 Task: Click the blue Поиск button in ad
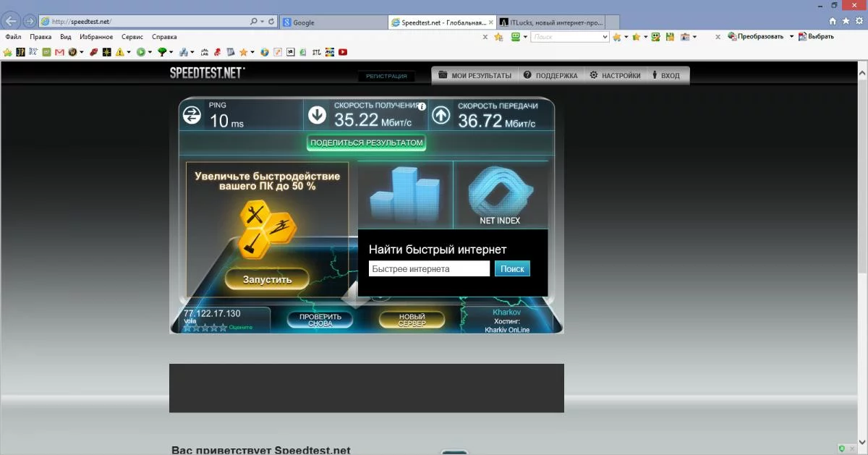pos(512,268)
